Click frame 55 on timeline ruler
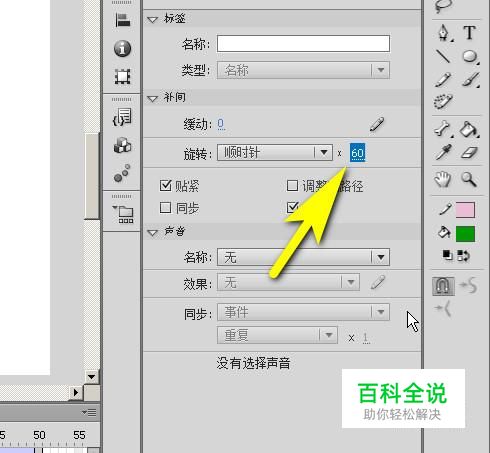This screenshot has width=490, height=453. [79, 435]
